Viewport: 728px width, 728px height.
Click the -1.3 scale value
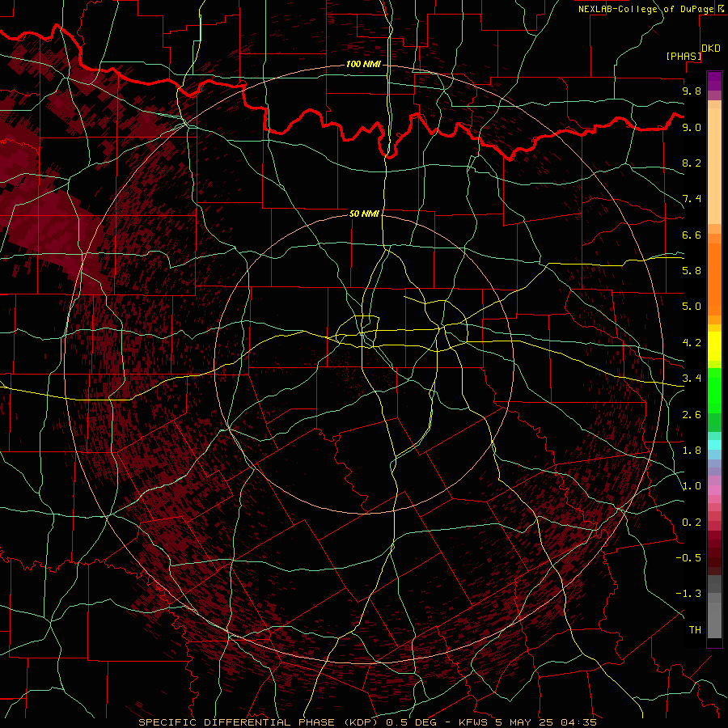point(688,594)
